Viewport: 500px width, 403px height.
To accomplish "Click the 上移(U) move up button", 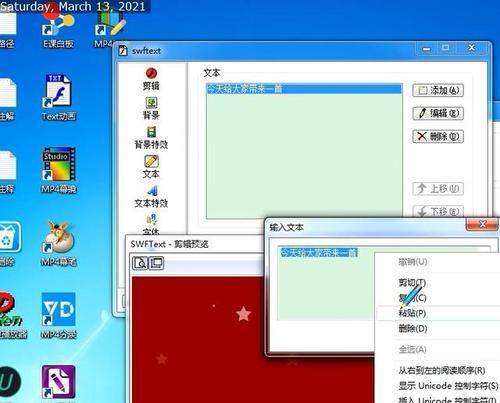I will pos(438,189).
